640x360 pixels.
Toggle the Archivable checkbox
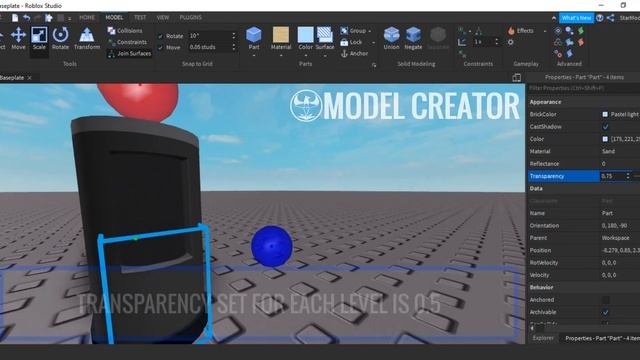click(605, 312)
